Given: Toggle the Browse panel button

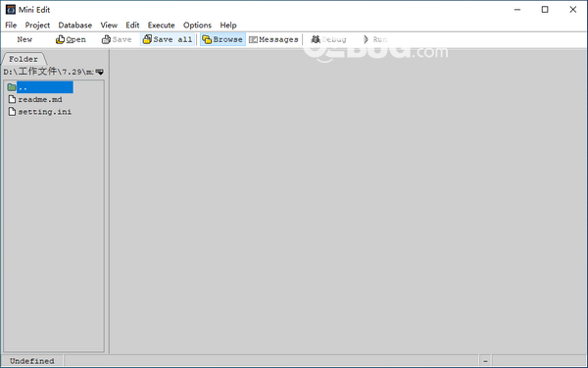Looking at the screenshot, I should 222,39.
